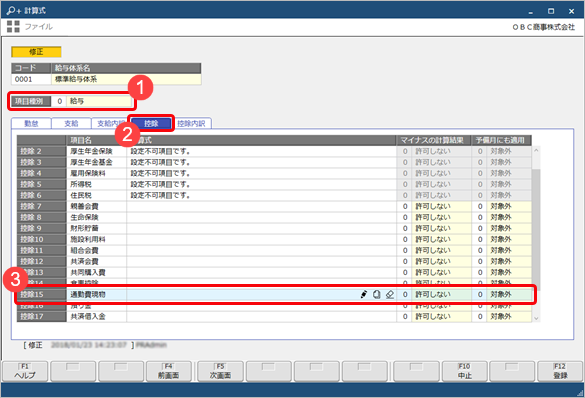Image resolution: width=585 pixels, height=398 pixels.
Task: Open the ファイル menu
Action: point(38,26)
